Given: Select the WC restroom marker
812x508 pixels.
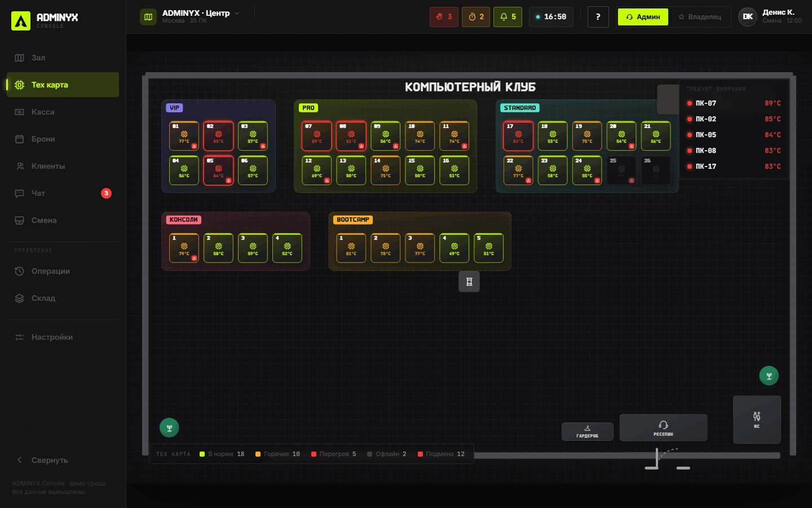Looking at the screenshot, I should (x=757, y=419).
